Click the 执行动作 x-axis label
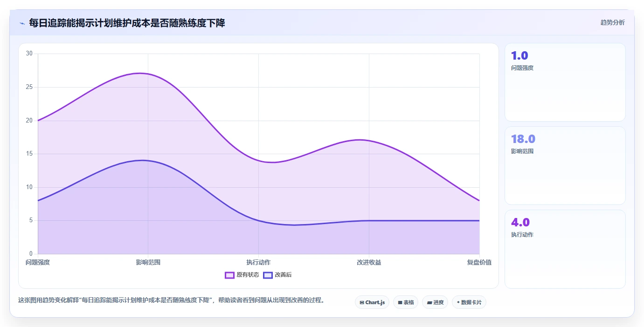644x327 pixels. coord(258,262)
